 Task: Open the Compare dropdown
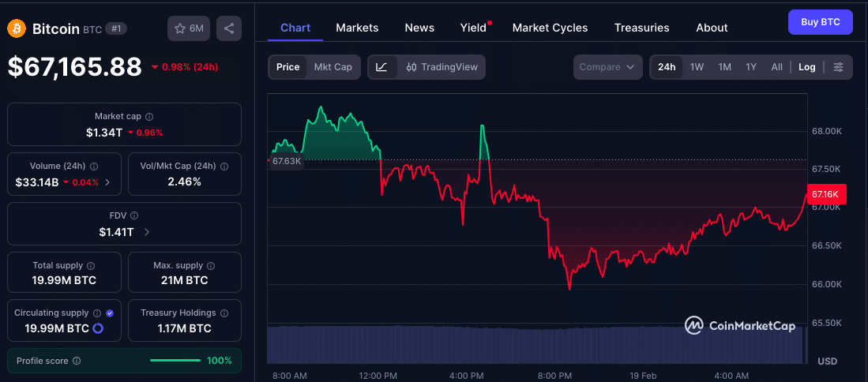click(608, 67)
